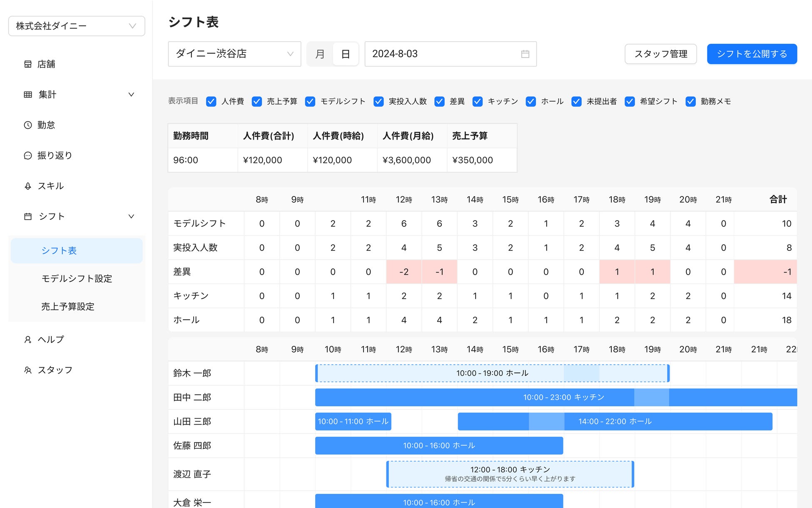The width and height of the screenshot is (812, 508).
Task: Click the clock icon beside 勤怠
Action: pyautogui.click(x=28, y=125)
